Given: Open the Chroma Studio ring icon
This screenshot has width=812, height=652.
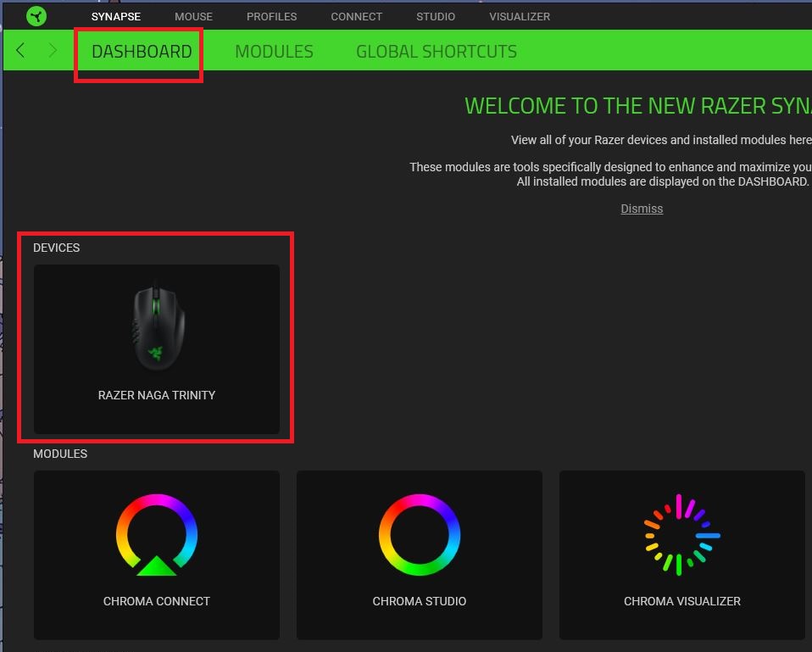Looking at the screenshot, I should 420,534.
